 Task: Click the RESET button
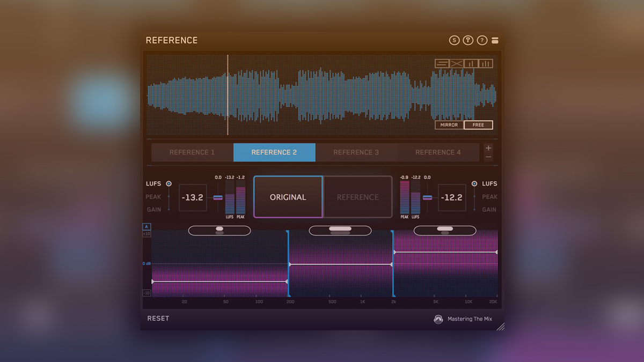pyautogui.click(x=159, y=318)
